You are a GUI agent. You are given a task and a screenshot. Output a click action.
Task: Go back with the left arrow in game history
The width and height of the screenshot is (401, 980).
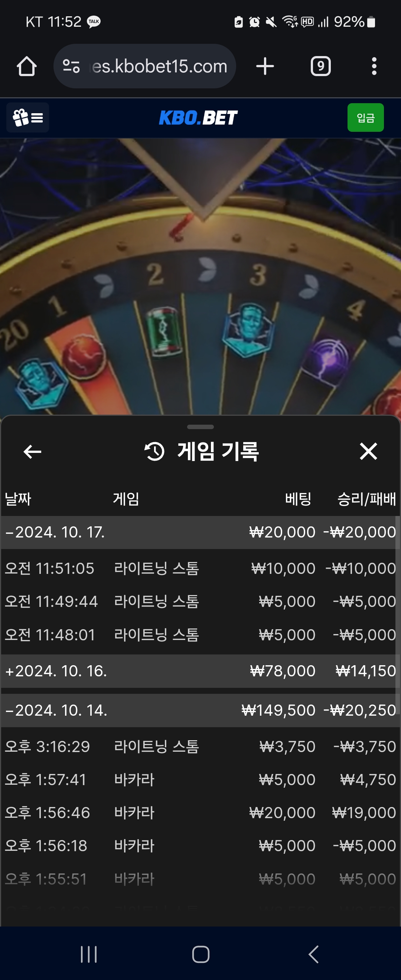coord(32,452)
